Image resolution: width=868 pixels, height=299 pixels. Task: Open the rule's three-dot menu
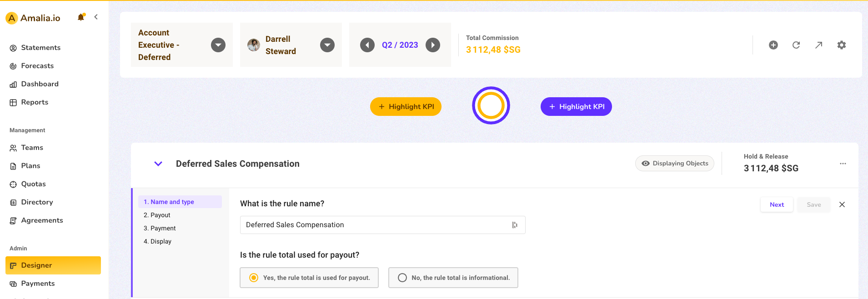click(x=843, y=164)
